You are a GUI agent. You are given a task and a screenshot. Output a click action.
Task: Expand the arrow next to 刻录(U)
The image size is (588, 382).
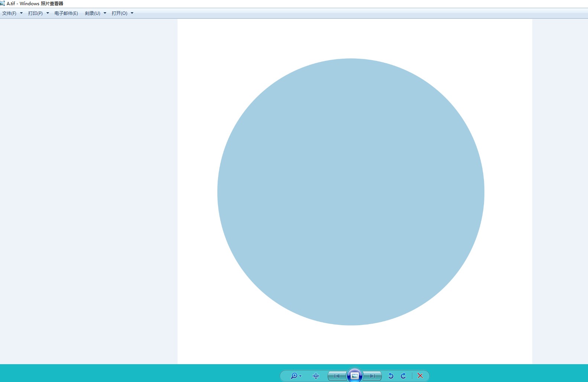(105, 13)
